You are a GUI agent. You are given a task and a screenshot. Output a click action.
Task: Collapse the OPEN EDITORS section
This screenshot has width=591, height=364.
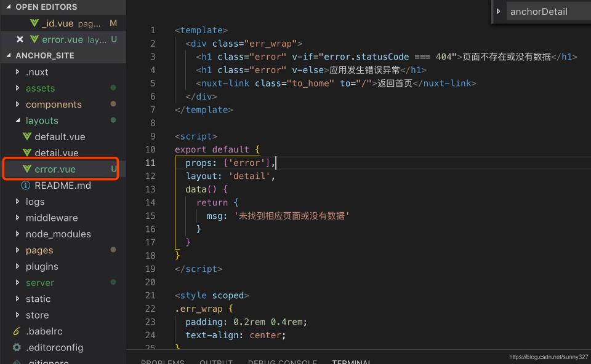coord(8,7)
